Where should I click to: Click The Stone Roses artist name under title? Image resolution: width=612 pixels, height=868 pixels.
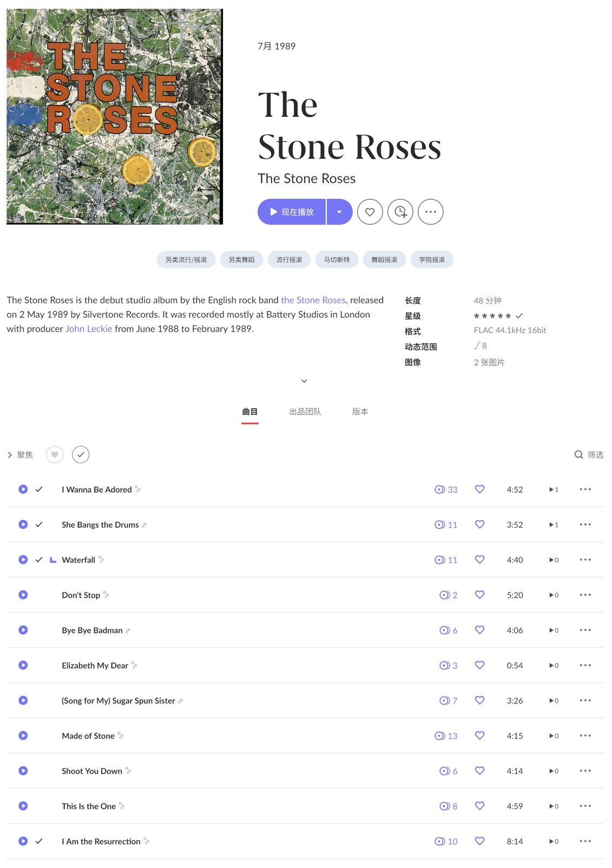point(306,178)
